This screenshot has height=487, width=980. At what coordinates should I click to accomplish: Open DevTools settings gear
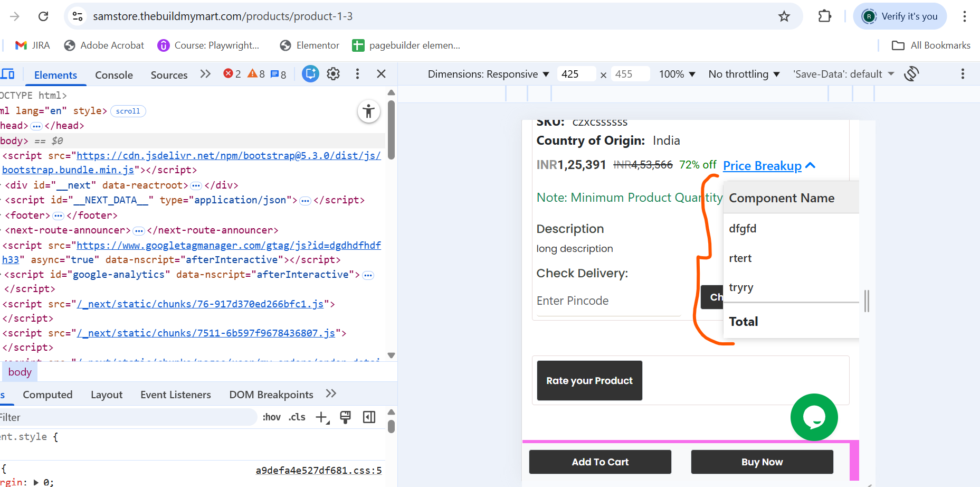click(x=333, y=74)
